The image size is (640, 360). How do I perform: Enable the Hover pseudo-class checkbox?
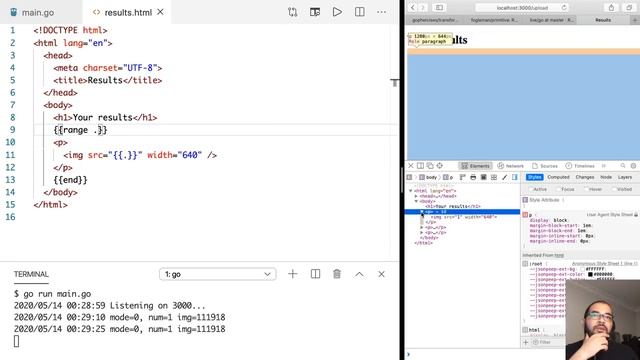[587, 189]
